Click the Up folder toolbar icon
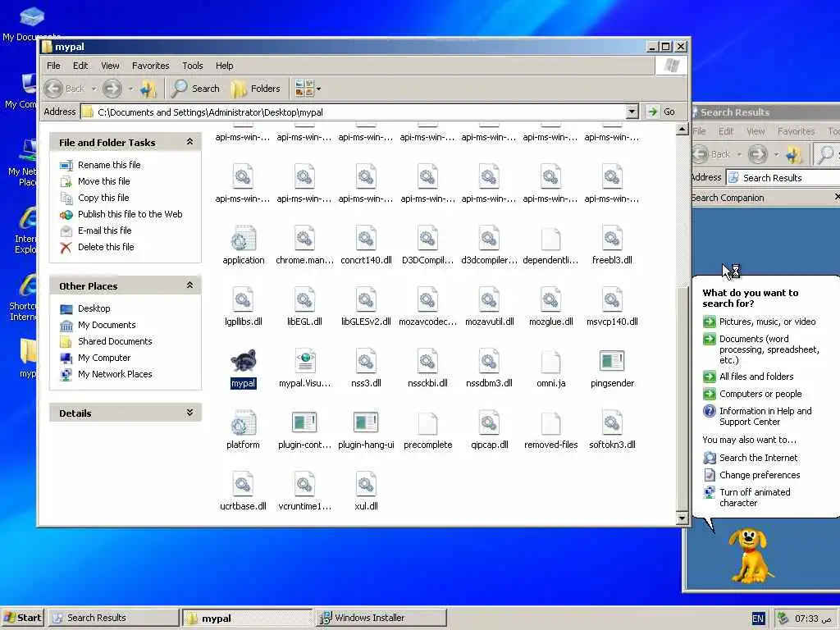The height and width of the screenshot is (630, 840). click(x=148, y=89)
